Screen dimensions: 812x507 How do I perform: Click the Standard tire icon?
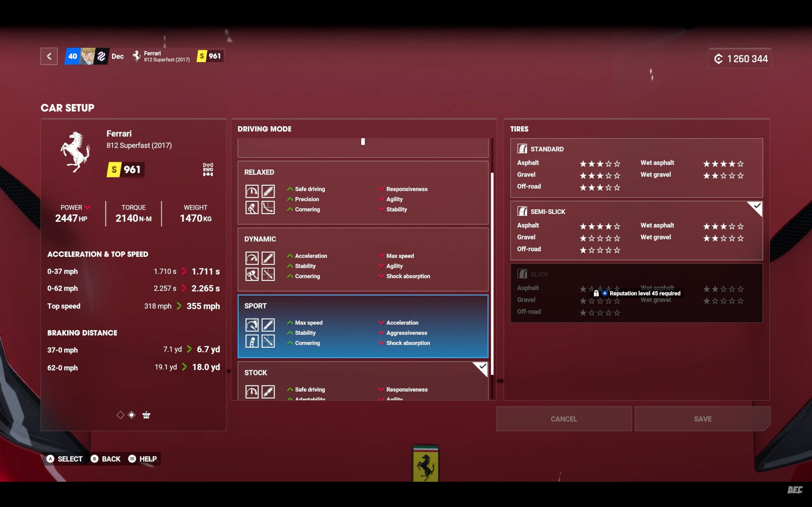(522, 148)
